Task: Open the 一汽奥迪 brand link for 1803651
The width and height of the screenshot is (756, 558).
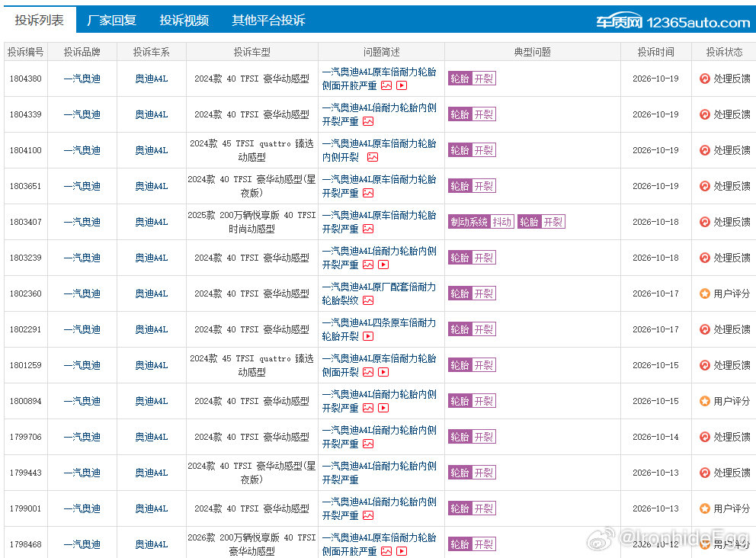Action: (x=82, y=186)
